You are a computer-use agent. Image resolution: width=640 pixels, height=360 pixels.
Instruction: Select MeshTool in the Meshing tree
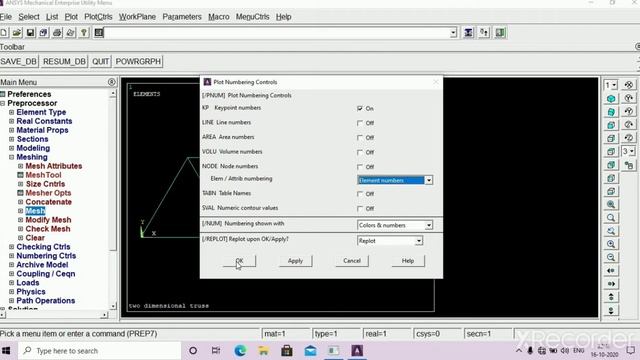pos(43,175)
